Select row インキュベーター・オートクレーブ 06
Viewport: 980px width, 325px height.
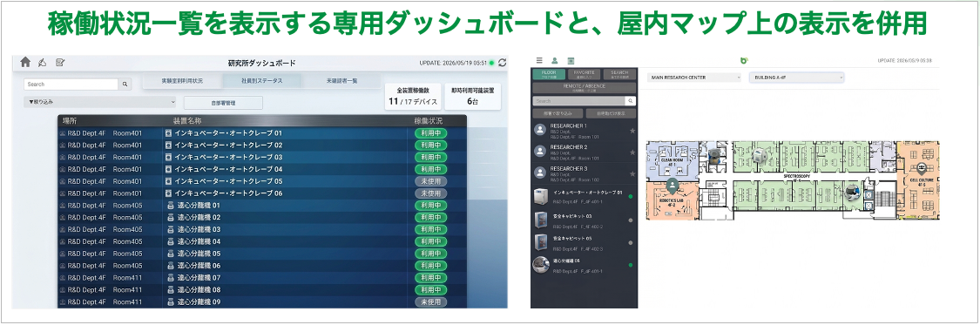click(262, 193)
